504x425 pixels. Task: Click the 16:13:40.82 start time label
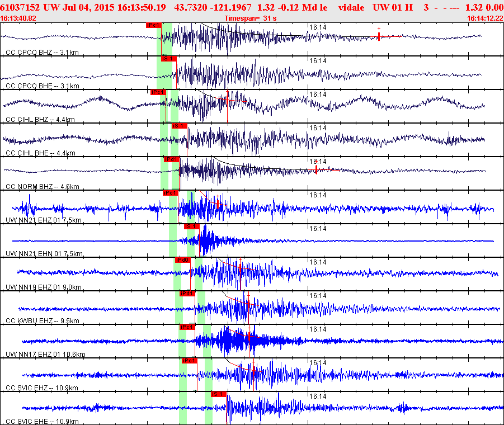(x=18, y=18)
